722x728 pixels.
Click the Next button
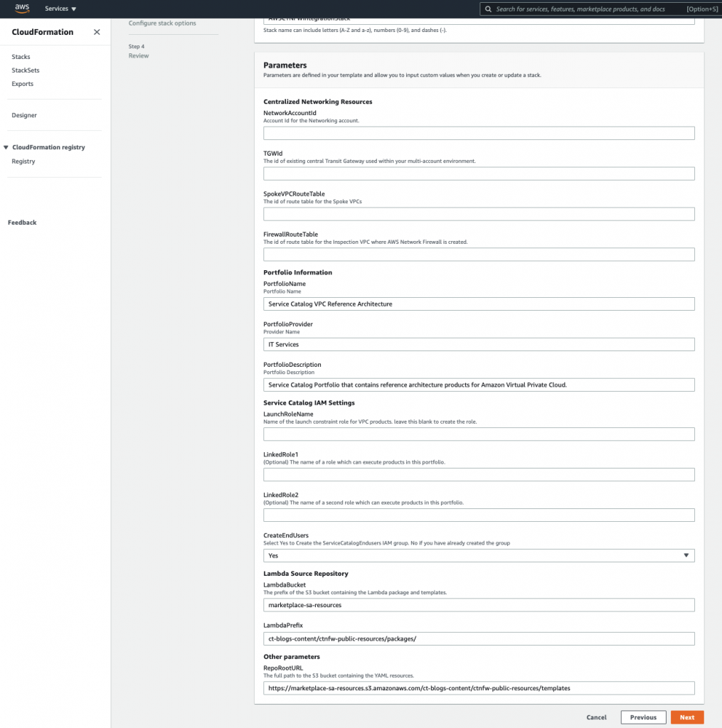point(686,717)
